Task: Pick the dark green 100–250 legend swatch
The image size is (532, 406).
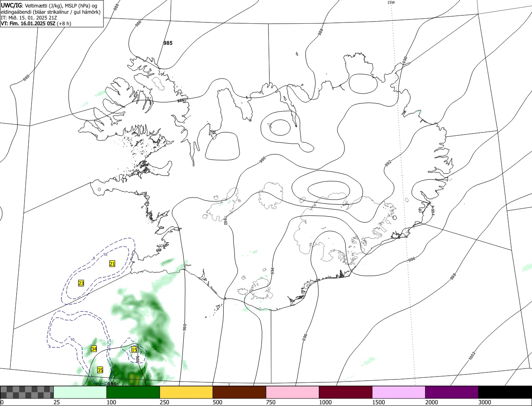Action: (133, 392)
